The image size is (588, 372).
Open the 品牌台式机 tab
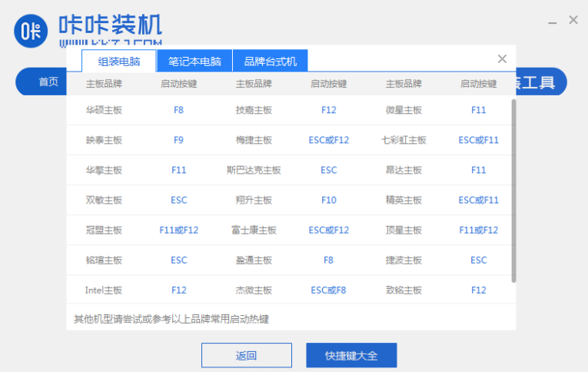pyautogui.click(x=270, y=61)
